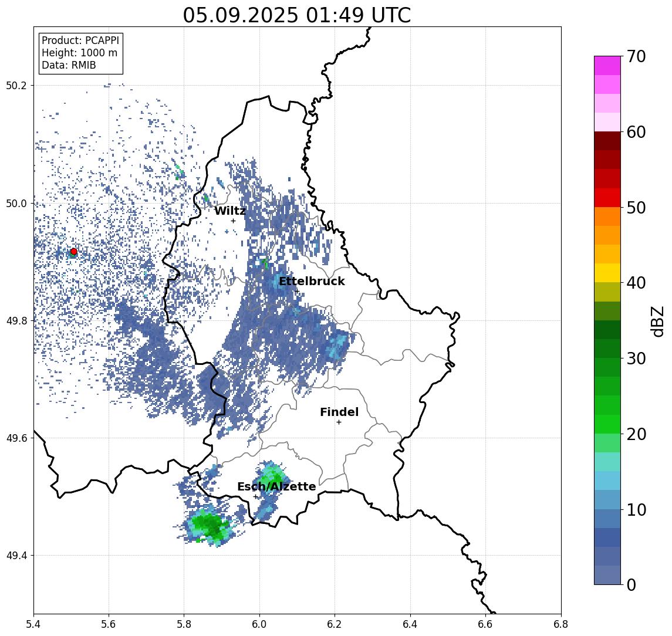Screen dimensions: 672x636
Task: Click the Ettelbruck city label
Action: click(x=312, y=281)
